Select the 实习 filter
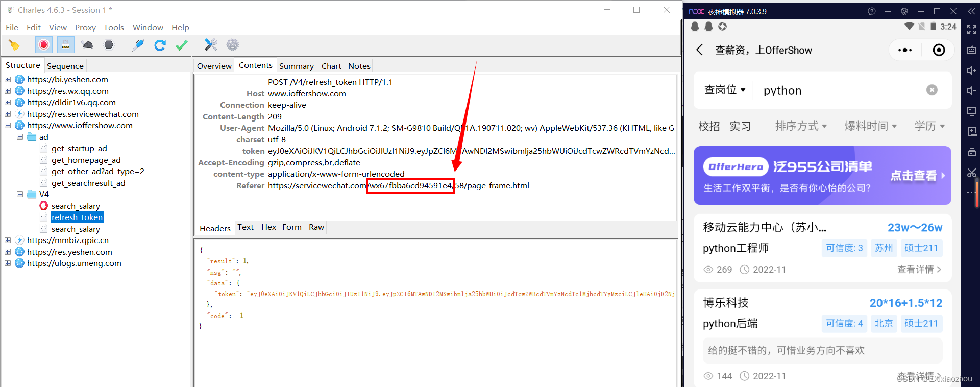980x387 pixels. pos(740,126)
